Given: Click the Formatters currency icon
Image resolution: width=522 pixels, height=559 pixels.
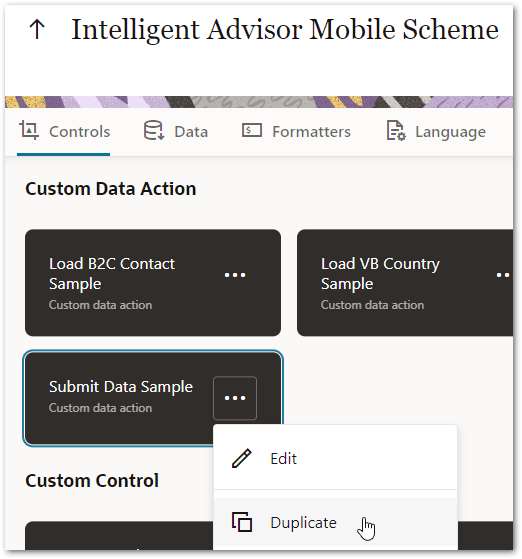Looking at the screenshot, I should pyautogui.click(x=252, y=130).
